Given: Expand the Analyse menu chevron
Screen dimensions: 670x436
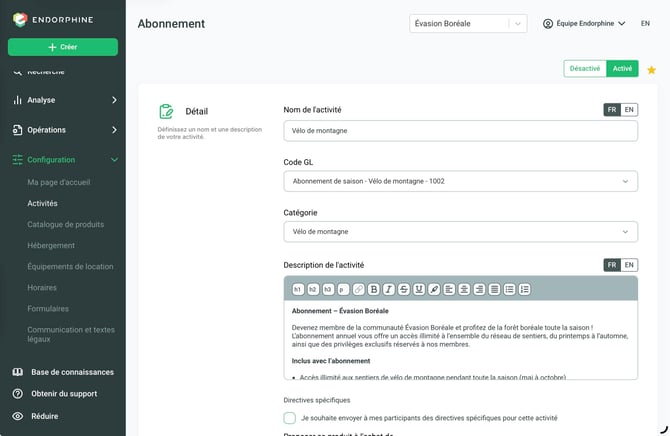Looking at the screenshot, I should pos(114,100).
